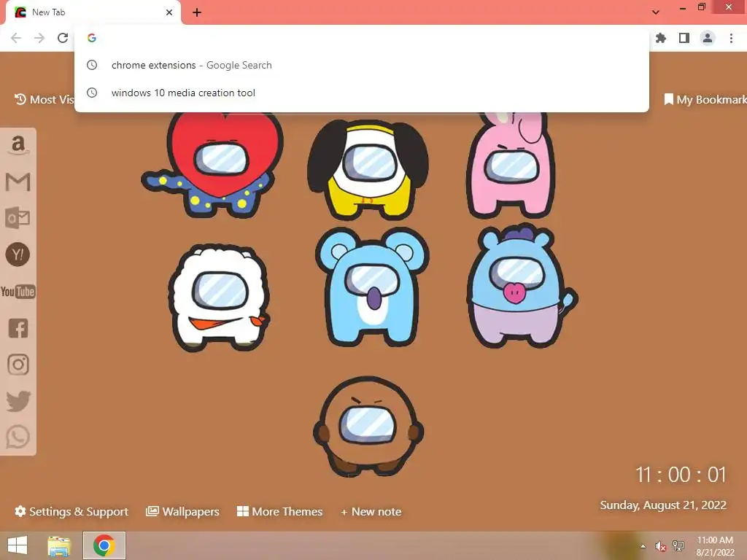Open the YouTube shortcut icon
747x560 pixels.
18,292
